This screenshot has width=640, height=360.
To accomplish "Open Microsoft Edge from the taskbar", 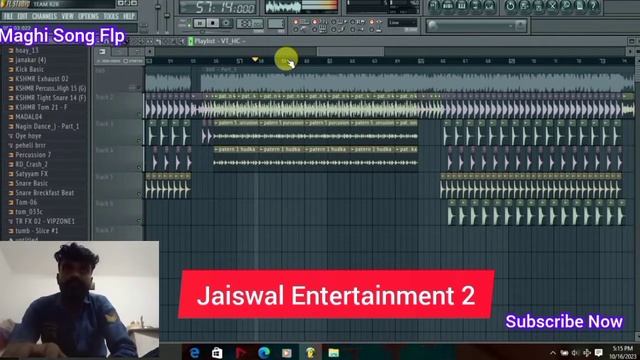I will 264,352.
